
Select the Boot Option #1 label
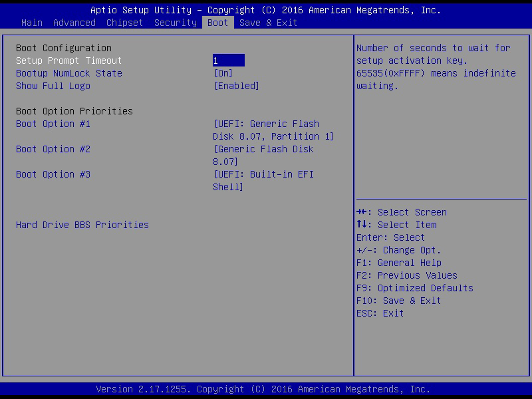(53, 124)
